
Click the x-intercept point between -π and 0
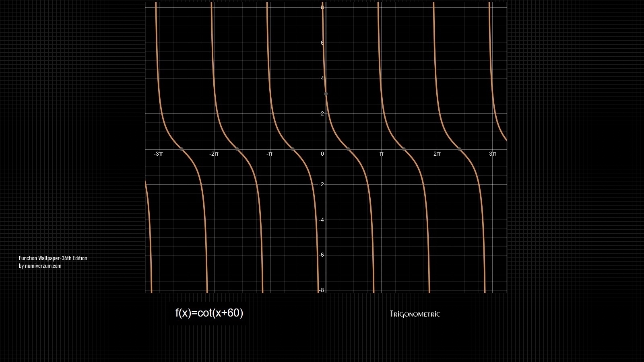293,149
